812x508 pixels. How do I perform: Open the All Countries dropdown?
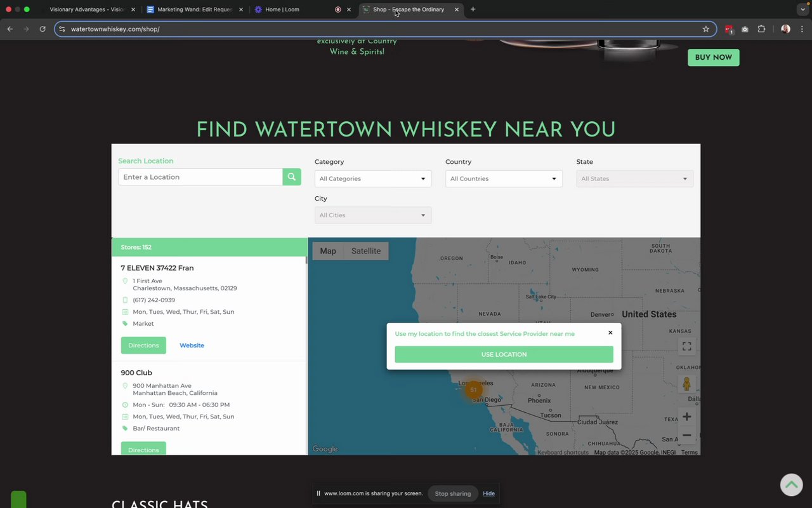point(504,178)
